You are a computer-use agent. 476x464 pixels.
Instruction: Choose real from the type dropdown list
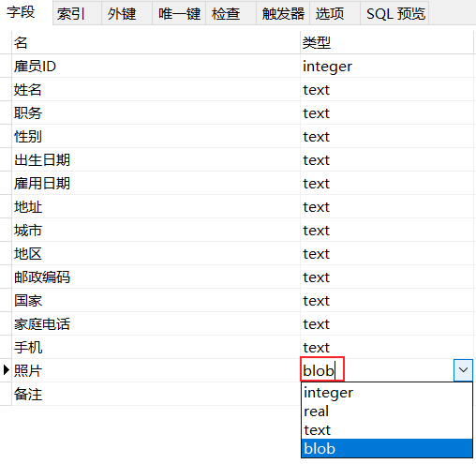tap(387, 412)
